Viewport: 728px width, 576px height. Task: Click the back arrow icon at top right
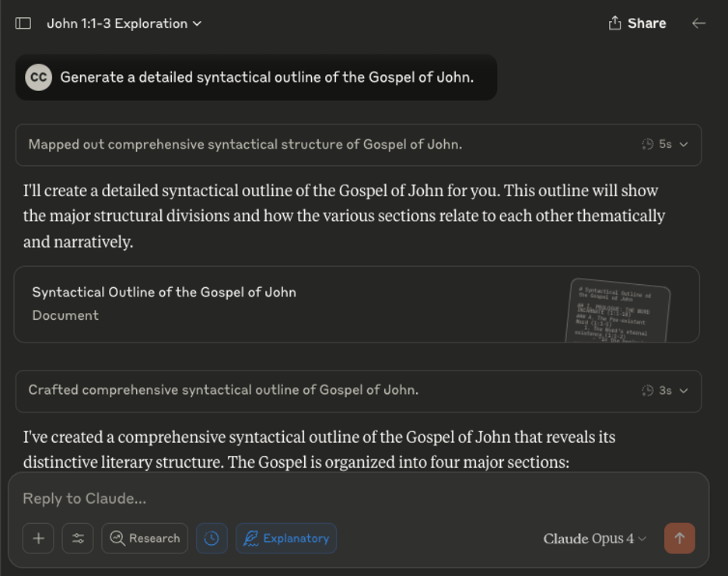(x=698, y=23)
